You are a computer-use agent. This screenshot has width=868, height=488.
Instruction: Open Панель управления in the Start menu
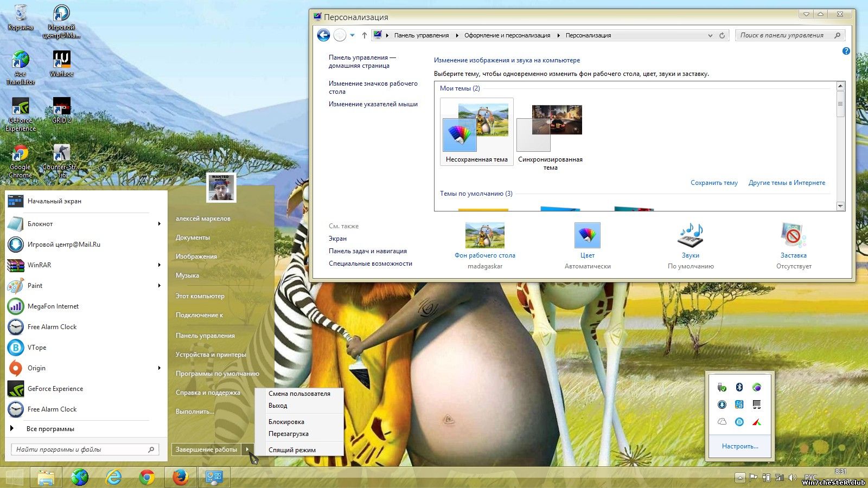pyautogui.click(x=205, y=336)
